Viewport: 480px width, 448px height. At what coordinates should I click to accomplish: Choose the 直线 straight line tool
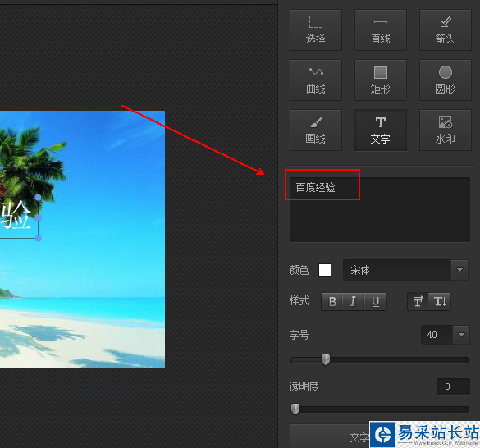[381, 30]
